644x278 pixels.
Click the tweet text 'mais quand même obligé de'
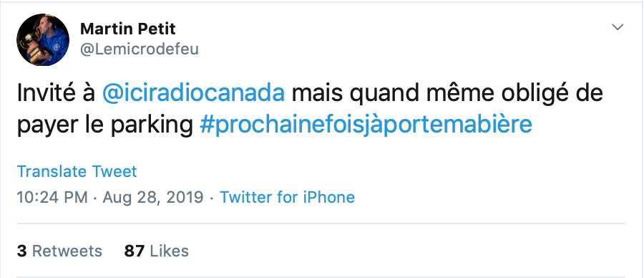point(447,93)
